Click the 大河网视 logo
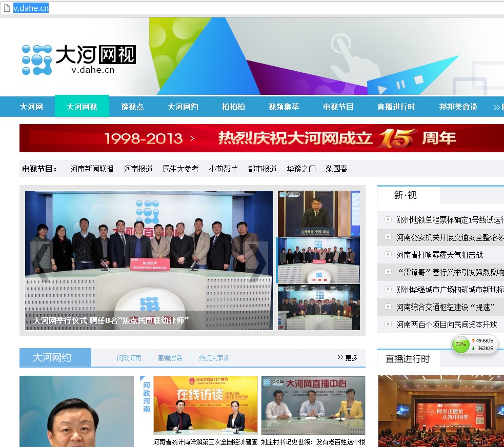The height and width of the screenshot is (447, 504). coord(79,60)
